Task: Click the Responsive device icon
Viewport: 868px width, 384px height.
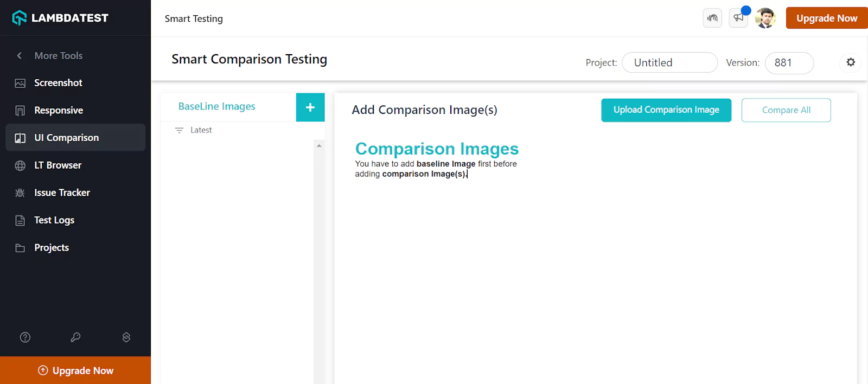Action: 20,111
